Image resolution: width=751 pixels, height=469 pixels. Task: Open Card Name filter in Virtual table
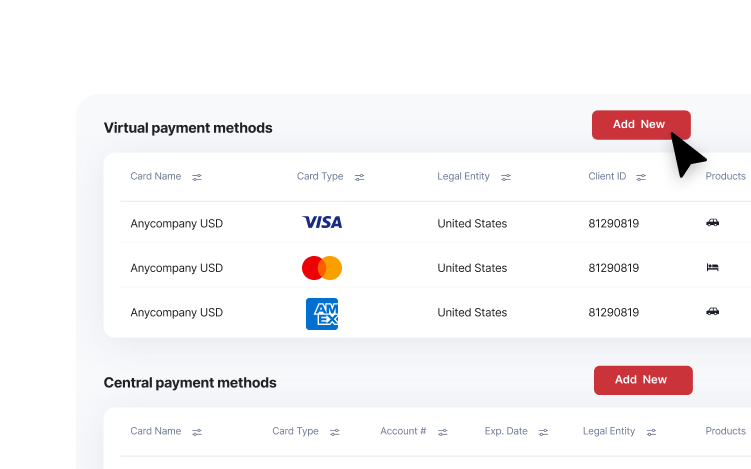197,177
